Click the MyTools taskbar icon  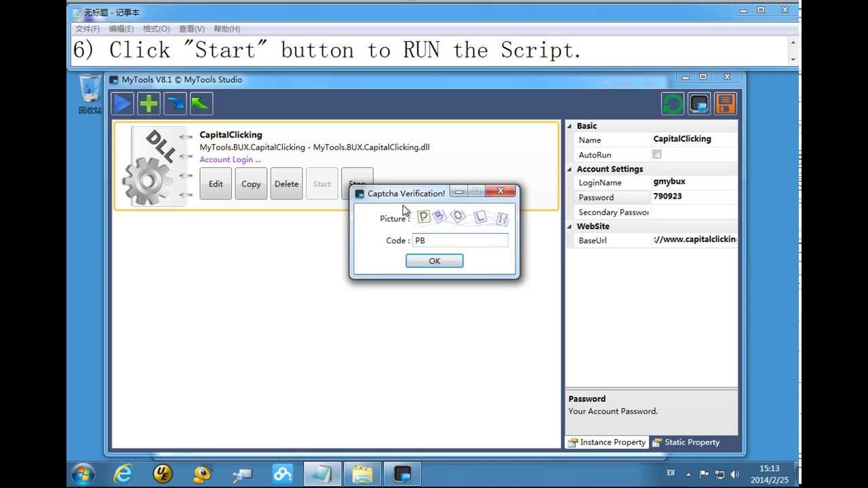(402, 473)
